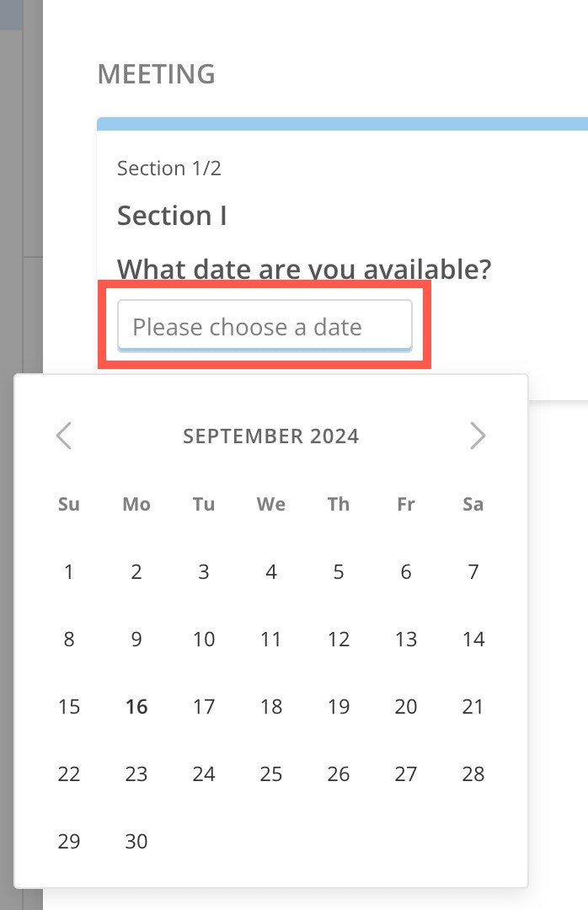Select September 1 in the calendar
This screenshot has height=910, width=588.
click(x=68, y=571)
